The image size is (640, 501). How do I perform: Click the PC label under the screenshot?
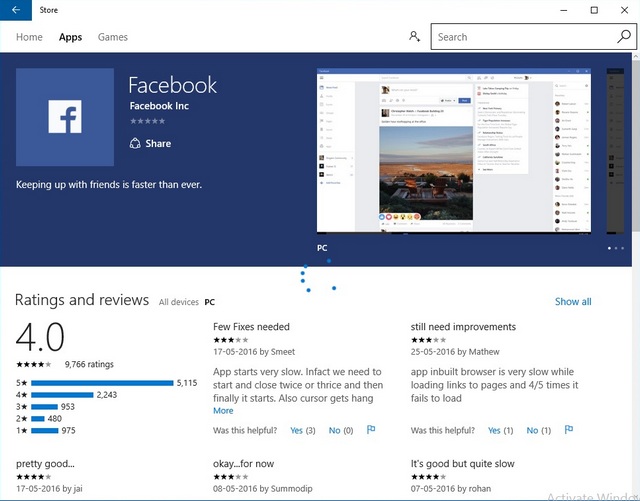322,248
